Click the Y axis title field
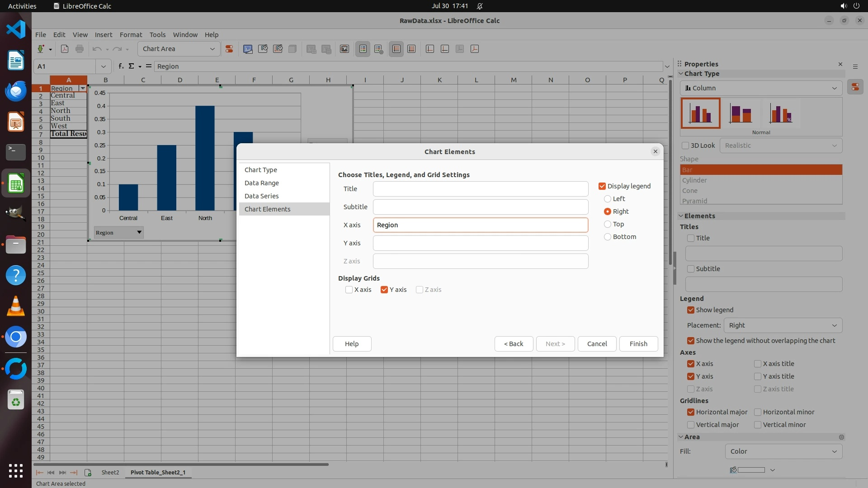Screen dimensions: 868x488 click(480, 243)
